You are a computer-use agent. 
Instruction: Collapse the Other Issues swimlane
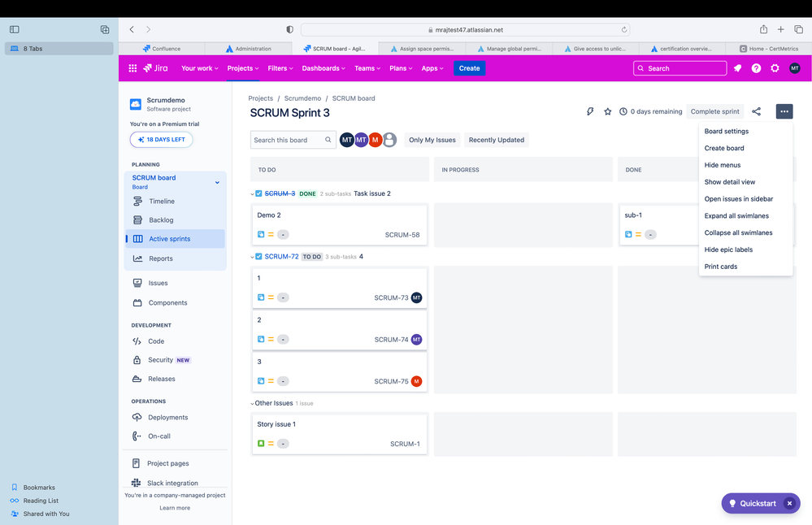pyautogui.click(x=252, y=403)
